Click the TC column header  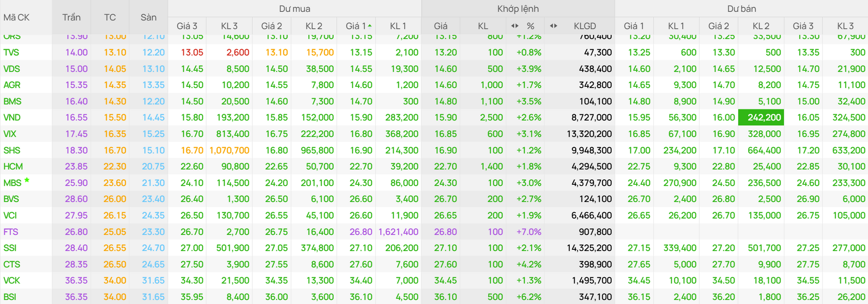coord(110,17)
